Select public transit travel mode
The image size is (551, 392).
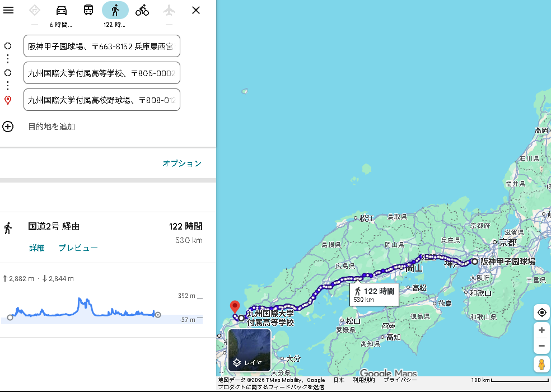tap(88, 10)
